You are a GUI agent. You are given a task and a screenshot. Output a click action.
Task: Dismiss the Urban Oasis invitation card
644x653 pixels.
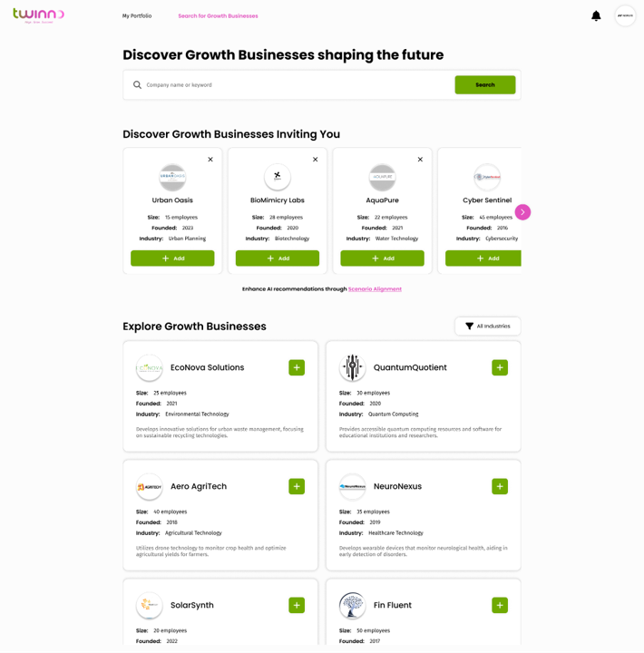(210, 159)
